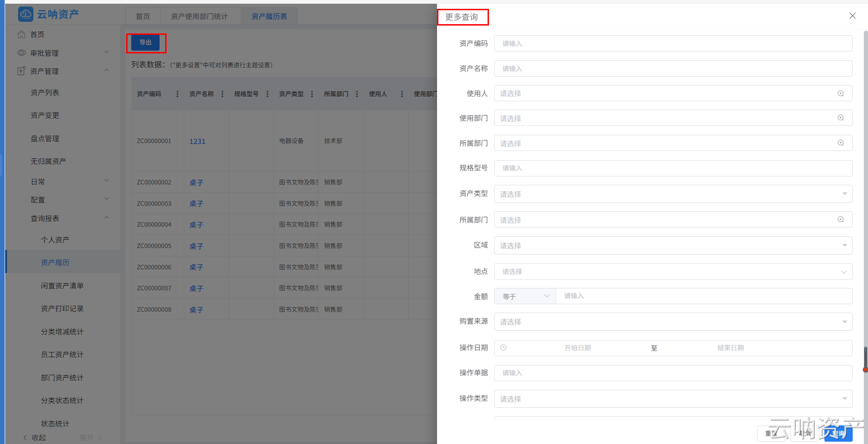Open 无归属资产 in the sidebar
The width and height of the screenshot is (868, 444).
(x=48, y=161)
